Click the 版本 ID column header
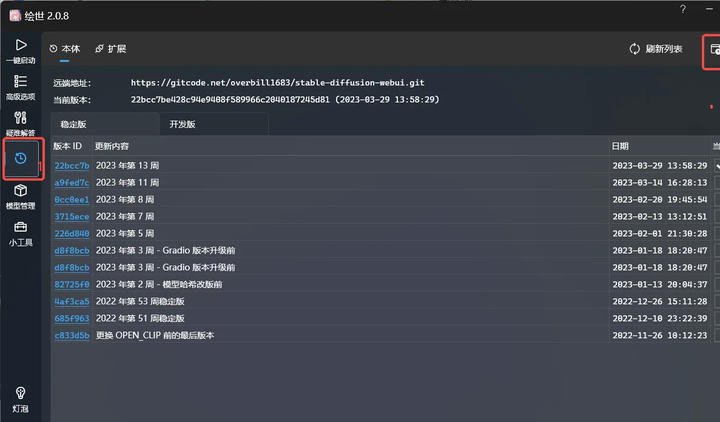This screenshot has height=422, width=720. tap(67, 146)
